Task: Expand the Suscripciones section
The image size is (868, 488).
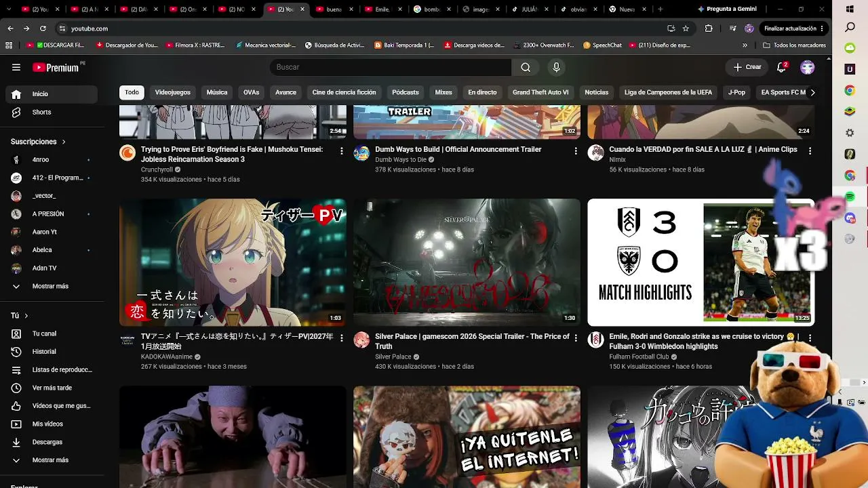Action: click(x=38, y=142)
